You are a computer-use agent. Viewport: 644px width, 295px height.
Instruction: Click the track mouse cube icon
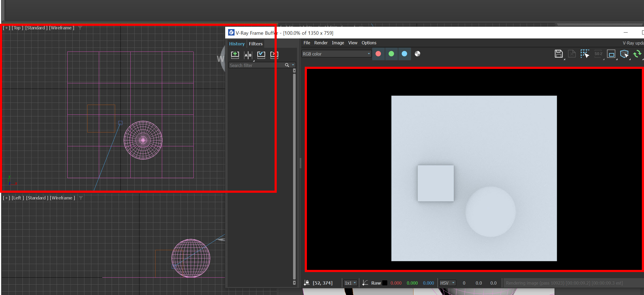point(624,54)
